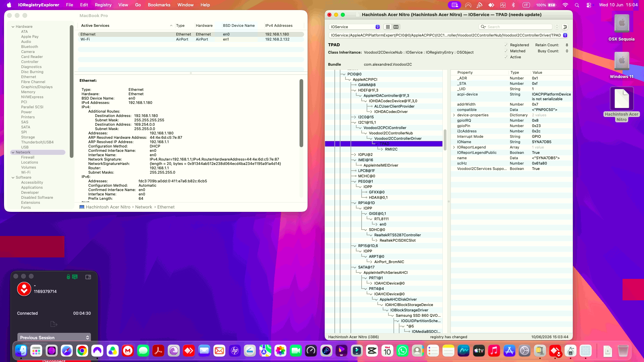
Task: Click the Ethernet details pane scrollbar
Action: pos(301,113)
